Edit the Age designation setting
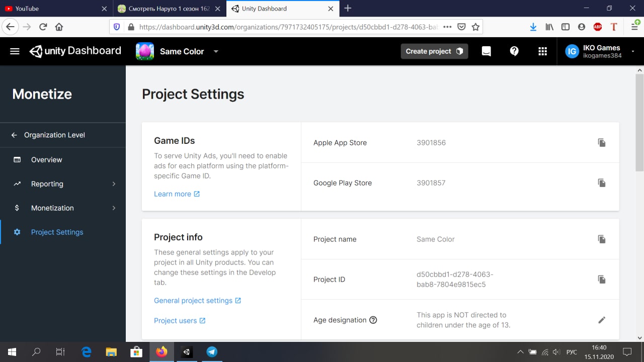644x362 pixels. tap(602, 320)
